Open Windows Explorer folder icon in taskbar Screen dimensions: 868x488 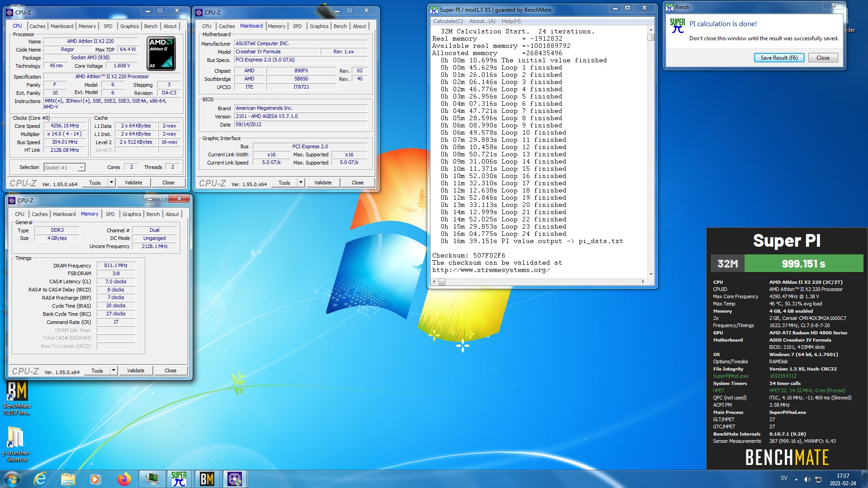[68, 479]
